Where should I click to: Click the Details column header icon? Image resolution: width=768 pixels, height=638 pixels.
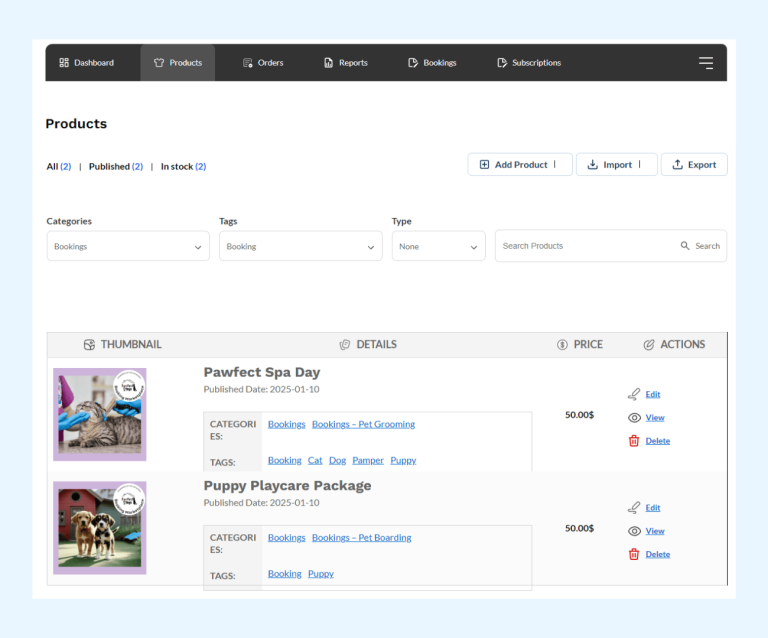click(x=345, y=345)
